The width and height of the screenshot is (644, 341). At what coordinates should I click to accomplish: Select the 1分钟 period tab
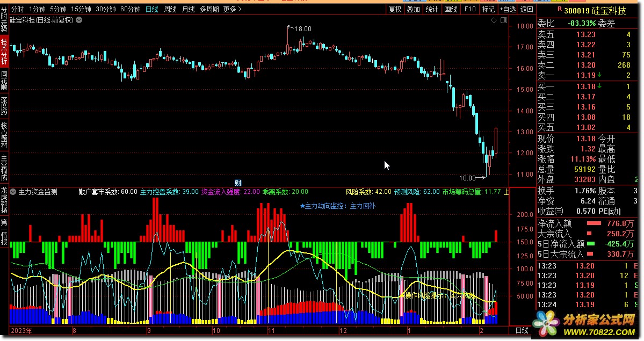tap(37, 9)
